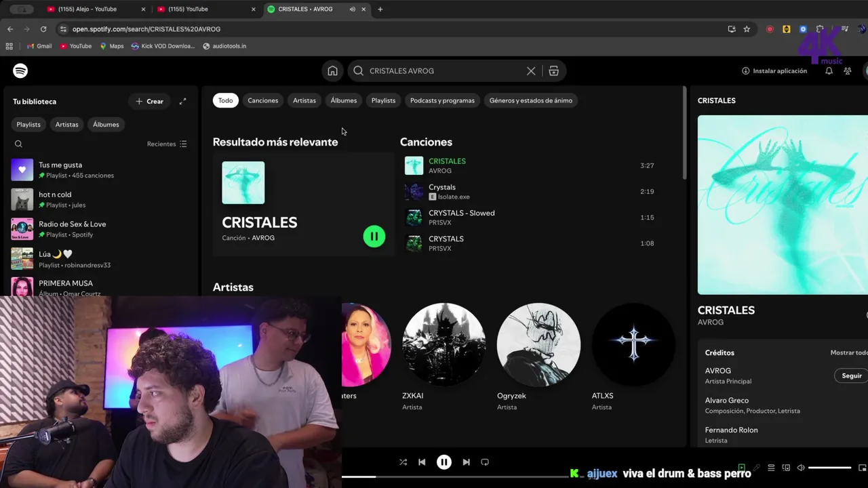Filter library by Artistas chip
The image size is (868, 488).
coord(66,124)
